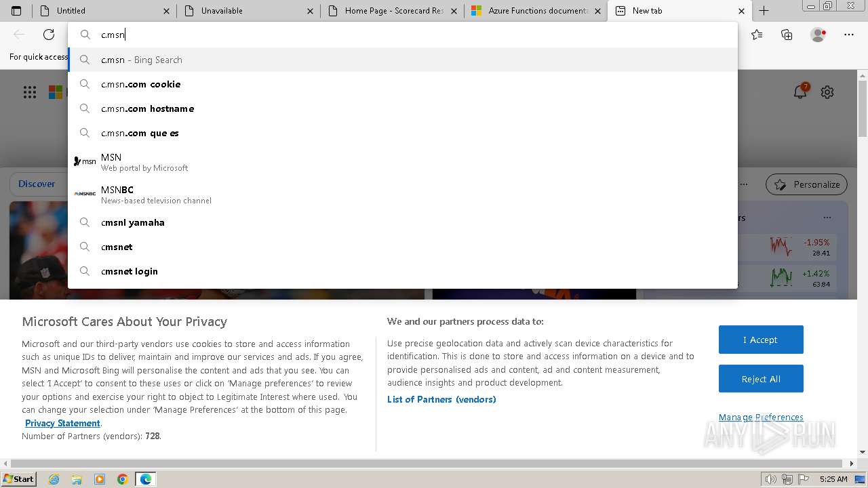Viewport: 868px width, 488px height.
Task: Open the Privacy Statement link
Action: (x=62, y=423)
